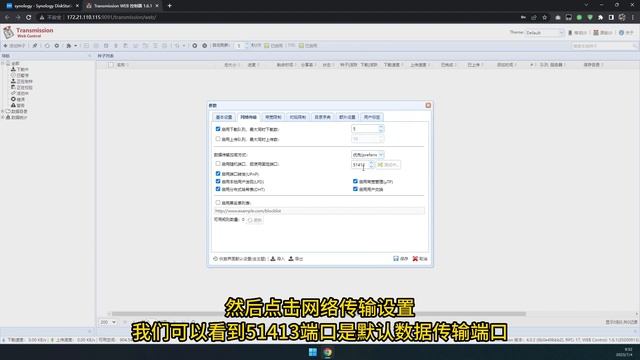Open the sixth settings tab in dialog
Viewport: 640px width, 360px height.
[347, 117]
